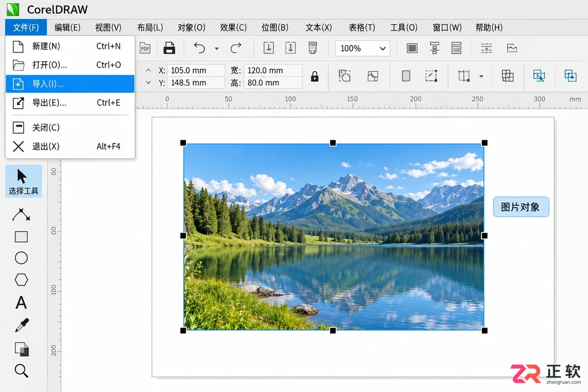The image size is (588, 392).
Task: Click the PDF export toolbar icon
Action: tap(145, 49)
